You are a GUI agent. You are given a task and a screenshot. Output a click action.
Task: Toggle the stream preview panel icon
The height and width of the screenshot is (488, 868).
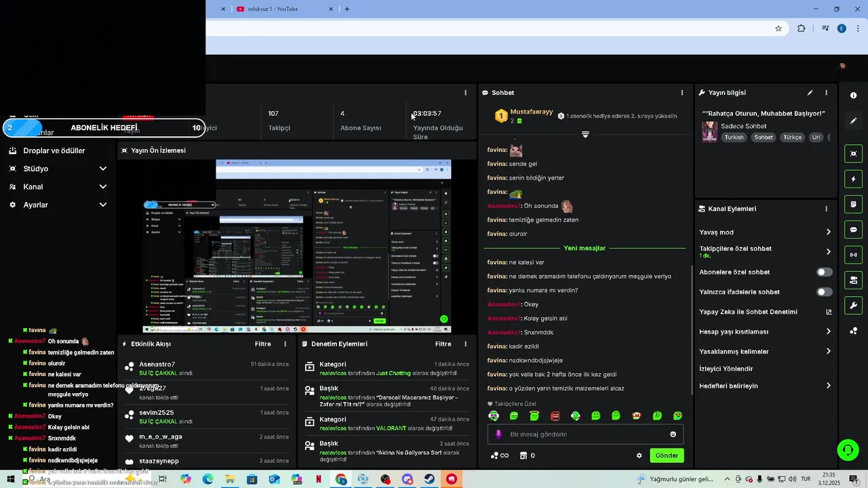[854, 154]
